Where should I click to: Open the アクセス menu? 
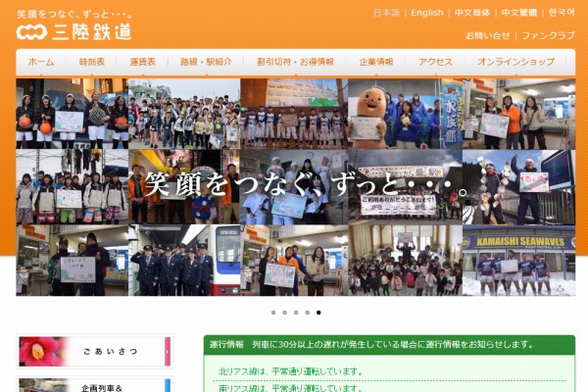tap(435, 62)
